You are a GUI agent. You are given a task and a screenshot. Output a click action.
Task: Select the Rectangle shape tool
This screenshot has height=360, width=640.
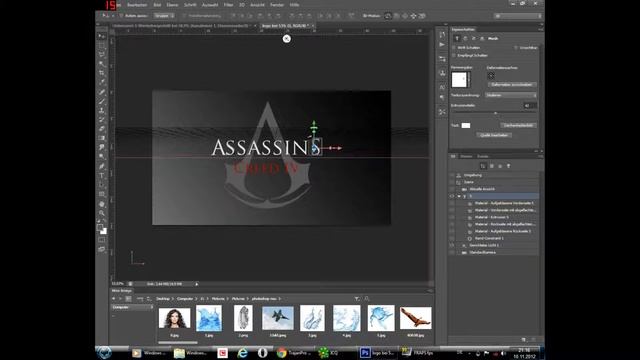coord(102,194)
